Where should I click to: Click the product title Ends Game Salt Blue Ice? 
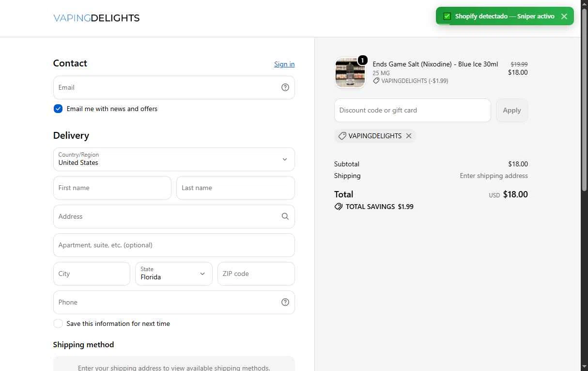pyautogui.click(x=435, y=64)
